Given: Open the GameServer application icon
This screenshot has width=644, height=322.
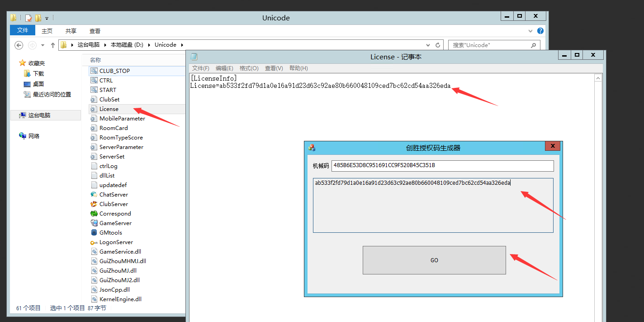Looking at the screenshot, I should [x=94, y=223].
